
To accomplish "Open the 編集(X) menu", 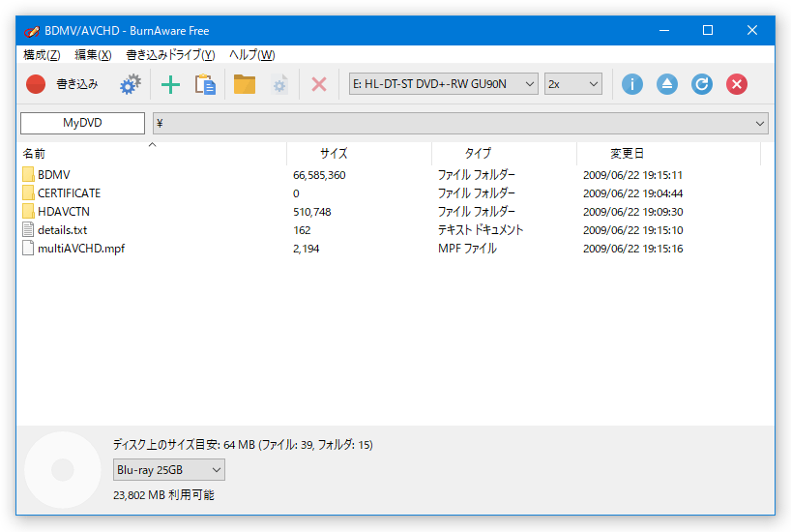I will point(93,54).
